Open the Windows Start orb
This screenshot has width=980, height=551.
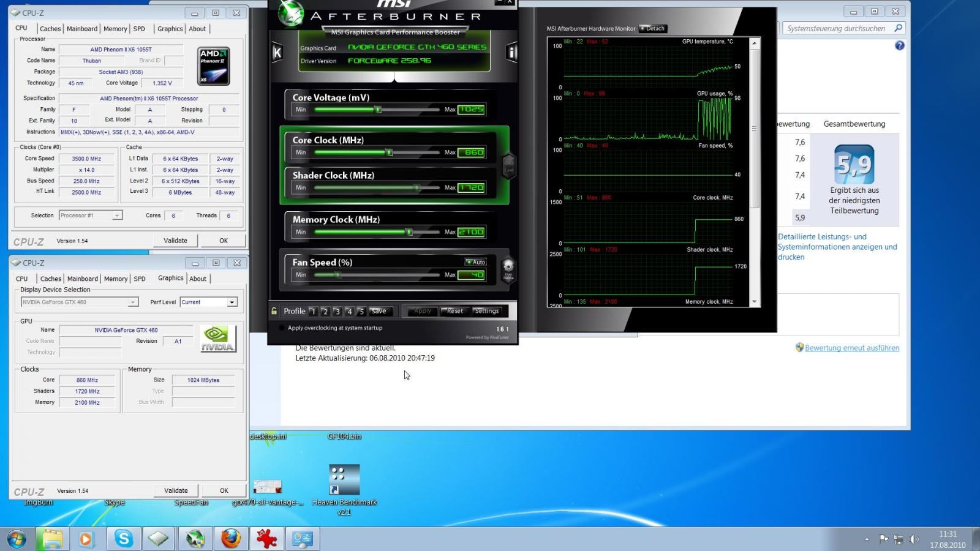(x=17, y=539)
